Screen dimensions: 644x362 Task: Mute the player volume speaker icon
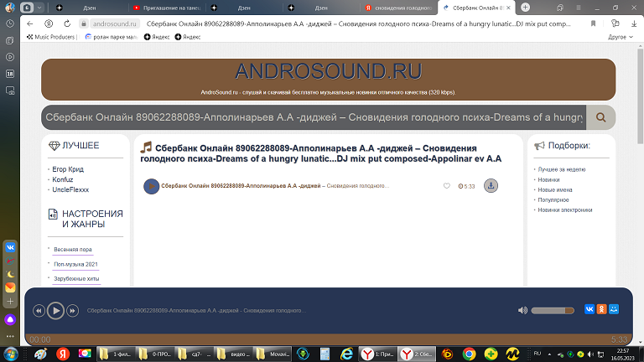522,310
